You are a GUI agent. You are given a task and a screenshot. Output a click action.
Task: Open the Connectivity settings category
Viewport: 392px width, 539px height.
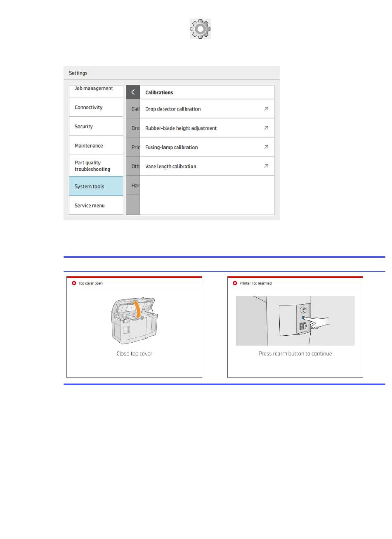click(89, 107)
